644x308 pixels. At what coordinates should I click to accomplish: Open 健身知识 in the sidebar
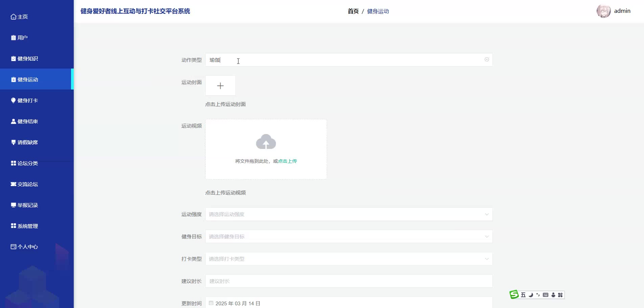point(28,59)
